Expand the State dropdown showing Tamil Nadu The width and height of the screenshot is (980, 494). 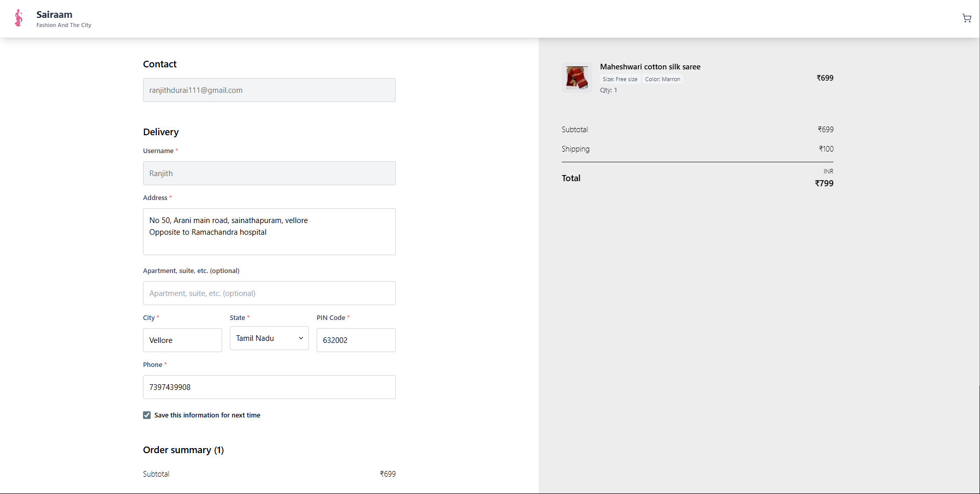[269, 338]
